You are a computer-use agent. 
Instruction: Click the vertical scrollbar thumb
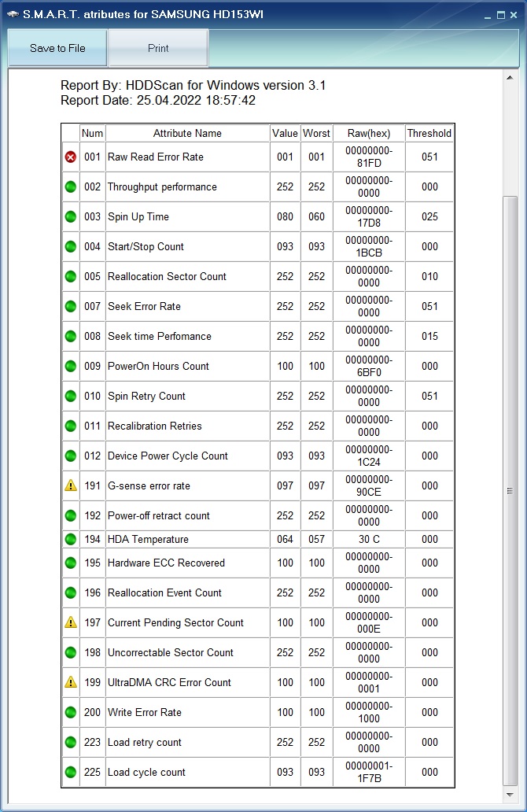(x=510, y=491)
